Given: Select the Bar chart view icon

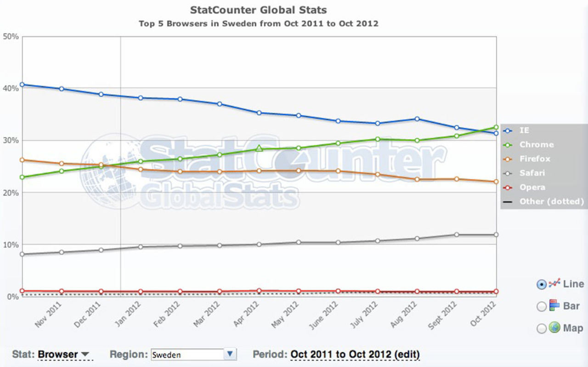Looking at the screenshot, I should point(553,306).
